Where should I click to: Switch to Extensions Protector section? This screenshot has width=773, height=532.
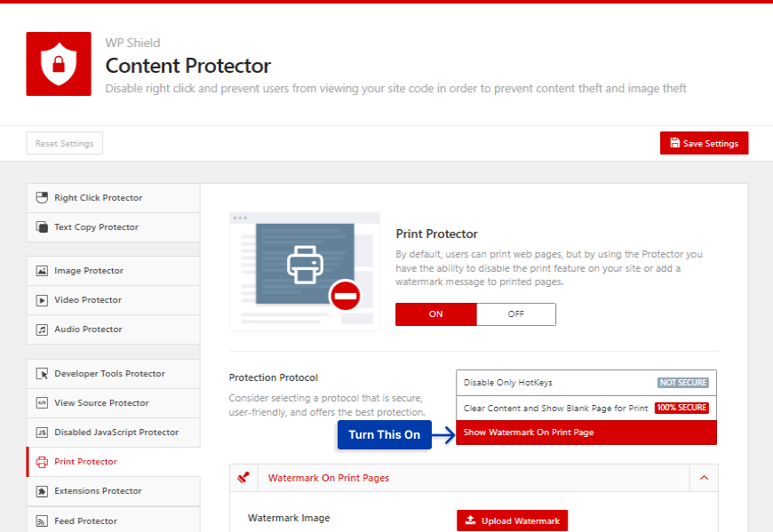(x=114, y=491)
